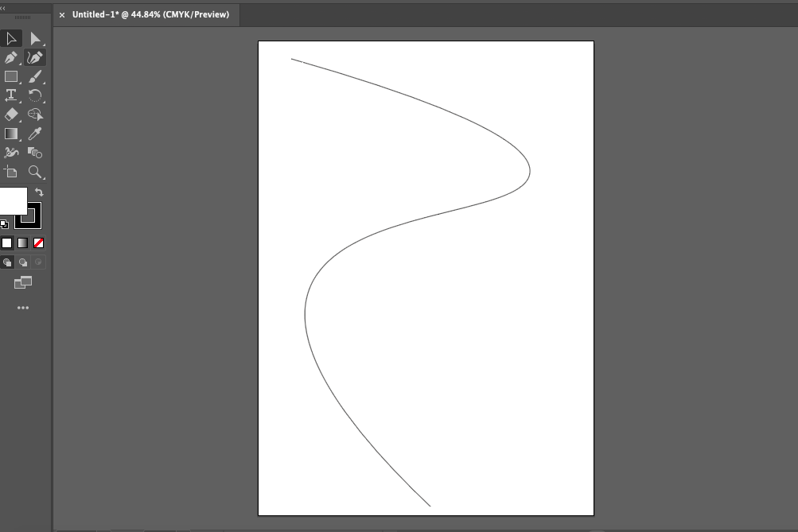
Task: Enable Draw Behind mode
Action: pos(23,262)
